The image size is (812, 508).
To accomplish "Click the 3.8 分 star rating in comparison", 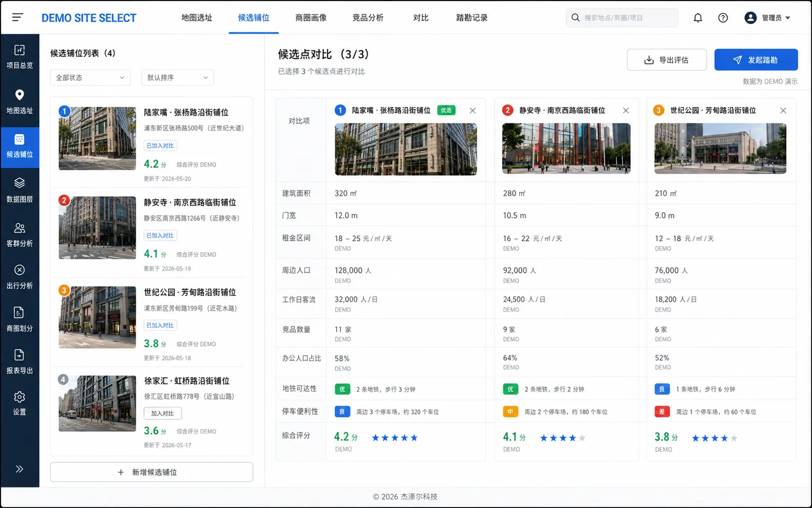I will tap(715, 438).
